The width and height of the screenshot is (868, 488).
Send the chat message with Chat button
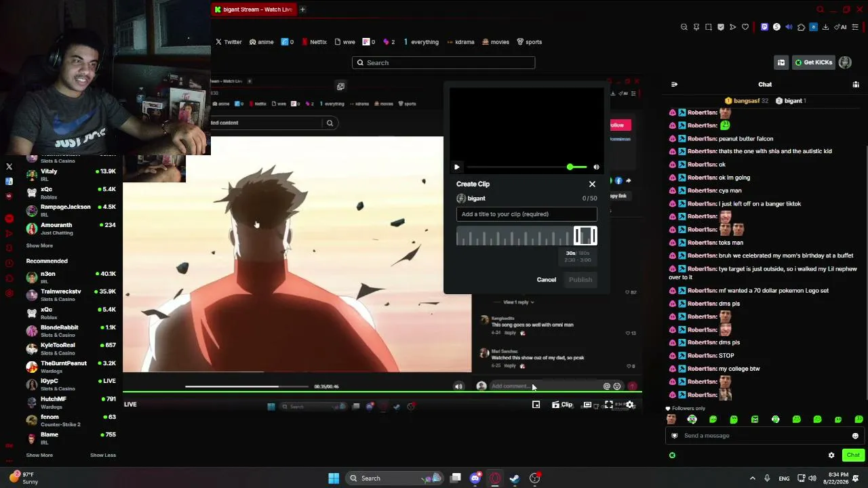click(x=853, y=455)
